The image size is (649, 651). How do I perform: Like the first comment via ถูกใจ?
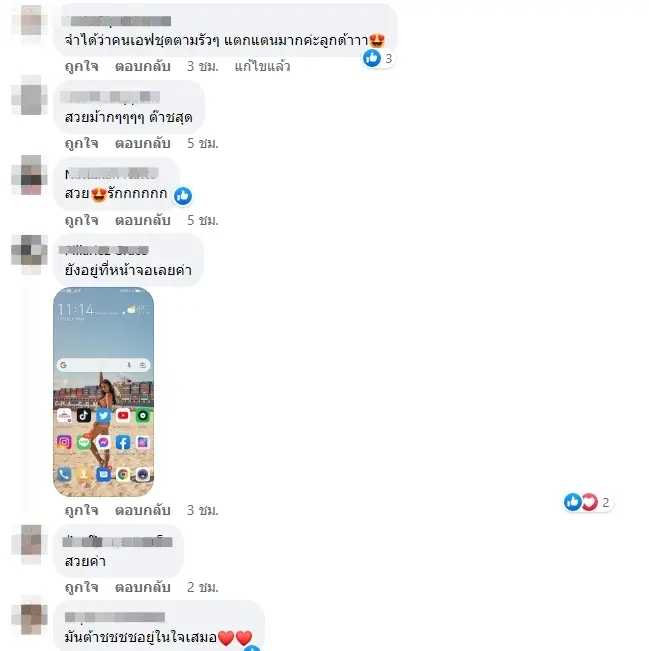81,66
